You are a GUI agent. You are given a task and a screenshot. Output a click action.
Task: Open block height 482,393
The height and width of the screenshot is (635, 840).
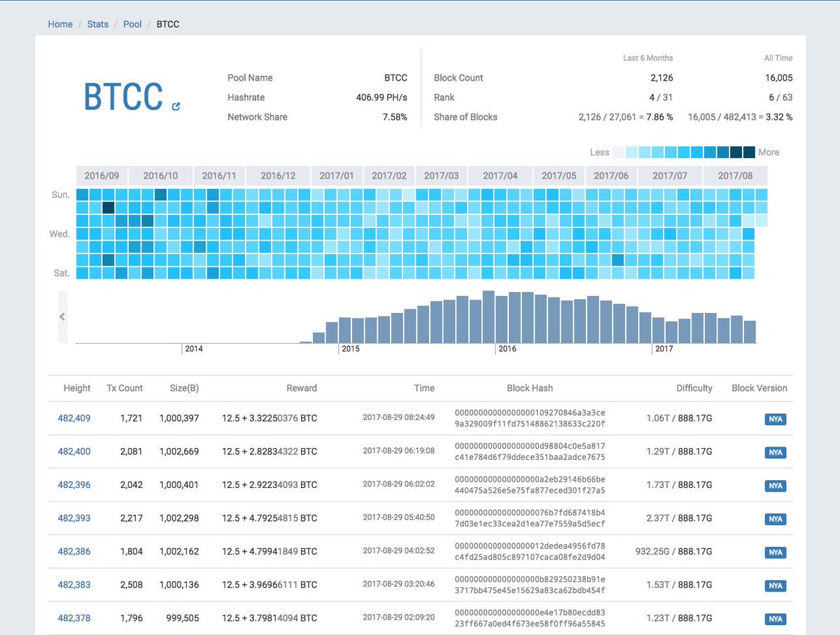click(74, 518)
